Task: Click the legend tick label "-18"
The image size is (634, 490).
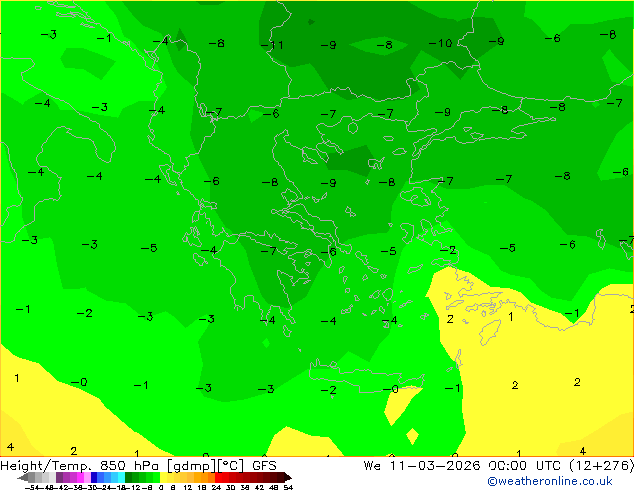Action: 120,488
